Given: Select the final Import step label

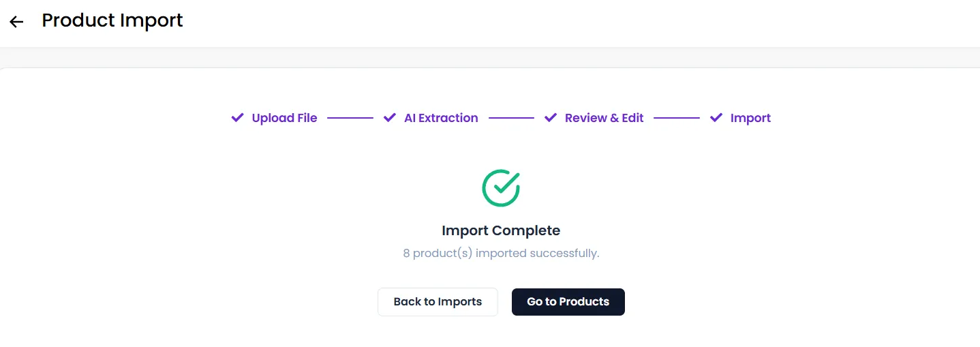Looking at the screenshot, I should pyautogui.click(x=750, y=118).
